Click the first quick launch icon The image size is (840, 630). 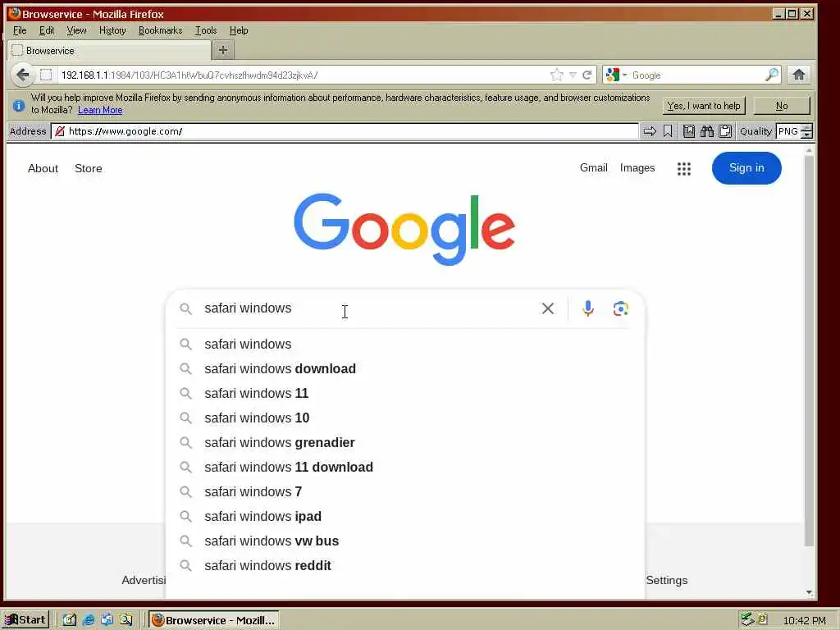tap(70, 620)
